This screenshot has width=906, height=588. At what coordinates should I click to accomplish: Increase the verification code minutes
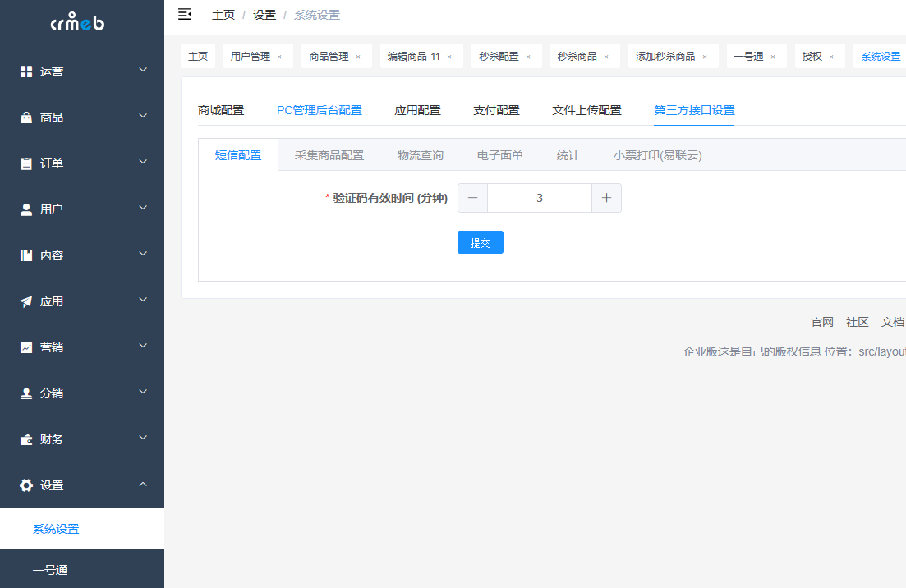[606, 198]
